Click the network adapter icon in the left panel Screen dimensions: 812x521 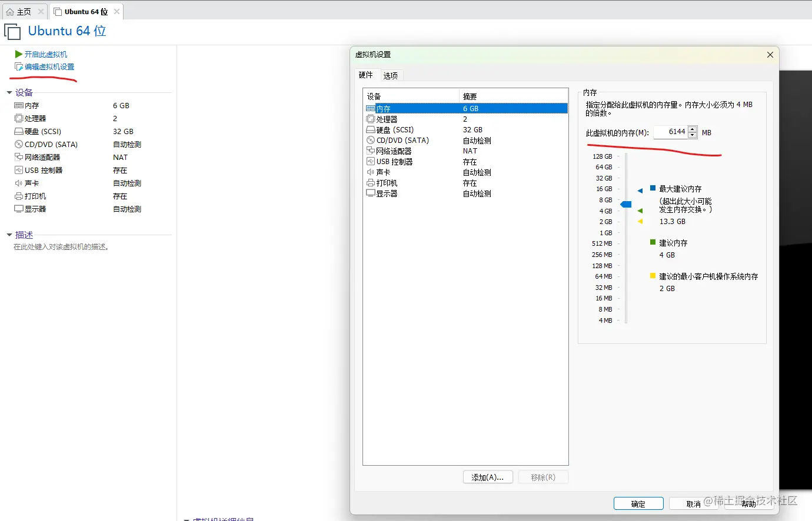pos(19,158)
